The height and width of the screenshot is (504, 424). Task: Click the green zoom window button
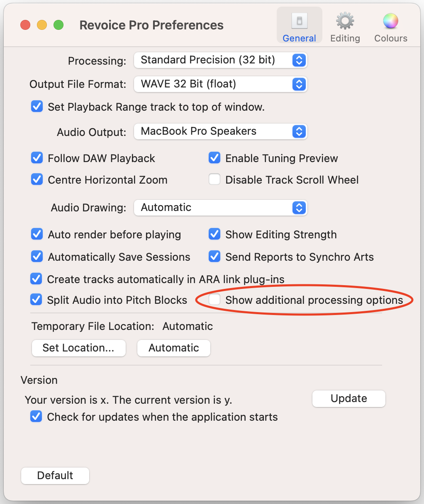tap(58, 25)
